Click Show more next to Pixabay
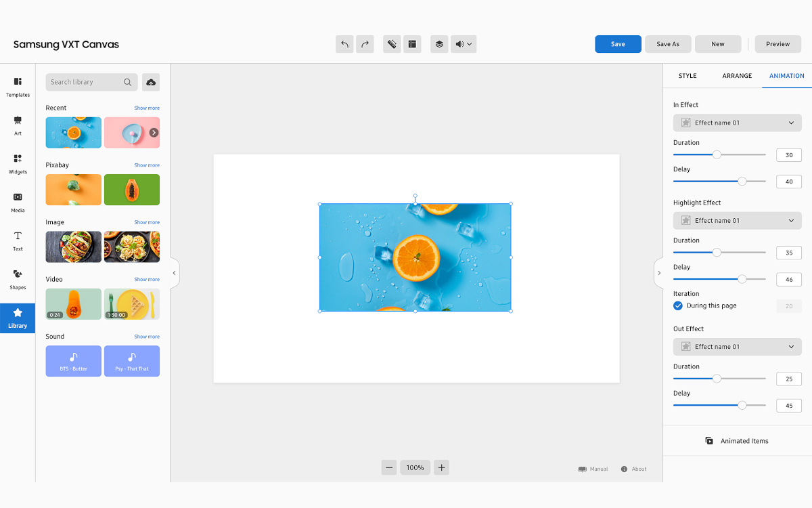The height and width of the screenshot is (508, 812). 147,165
